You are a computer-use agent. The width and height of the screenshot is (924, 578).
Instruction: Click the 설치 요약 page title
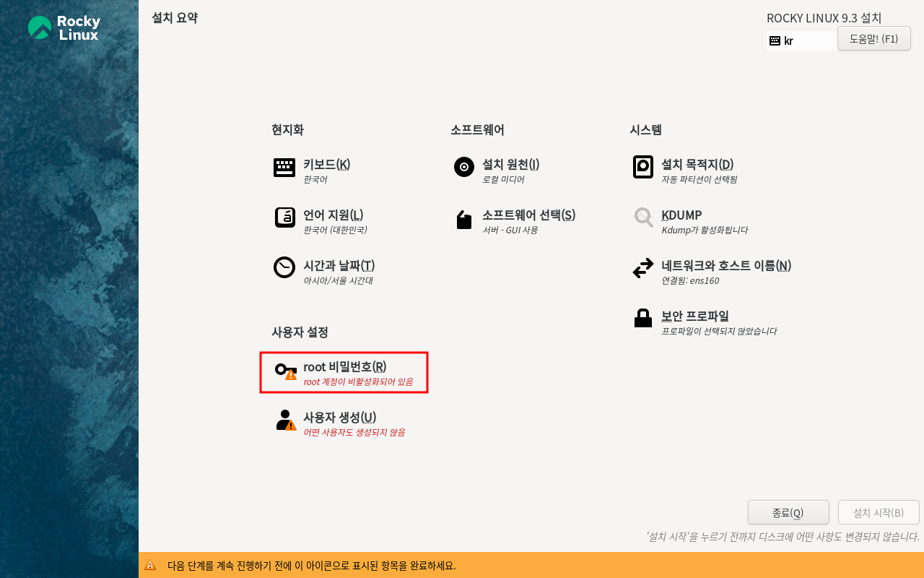(175, 17)
